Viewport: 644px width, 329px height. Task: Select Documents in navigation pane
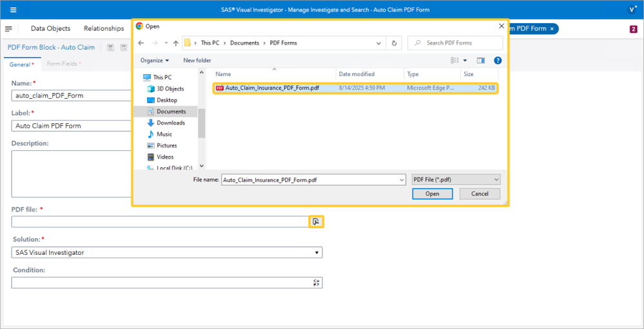click(166, 112)
